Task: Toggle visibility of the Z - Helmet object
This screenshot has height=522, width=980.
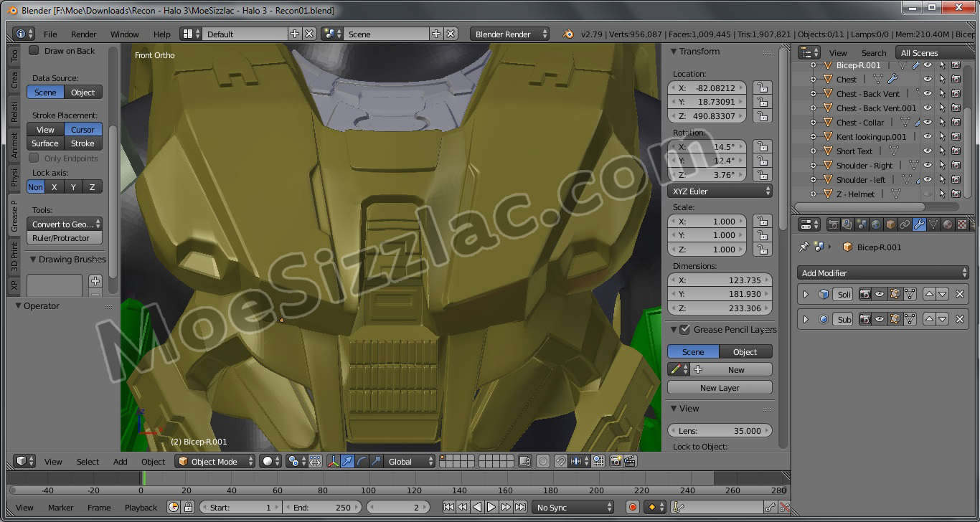Action: (x=928, y=194)
